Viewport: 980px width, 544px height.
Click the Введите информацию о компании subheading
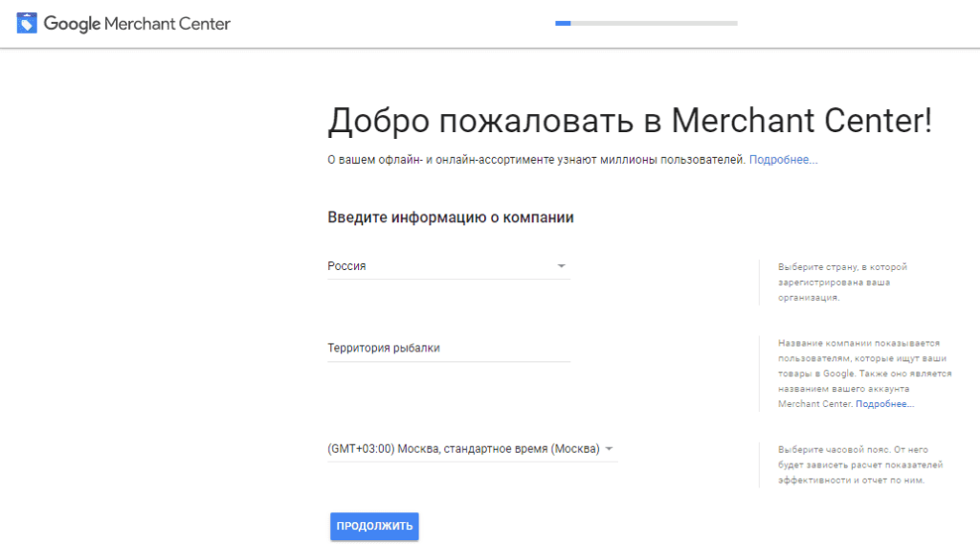[x=451, y=217]
